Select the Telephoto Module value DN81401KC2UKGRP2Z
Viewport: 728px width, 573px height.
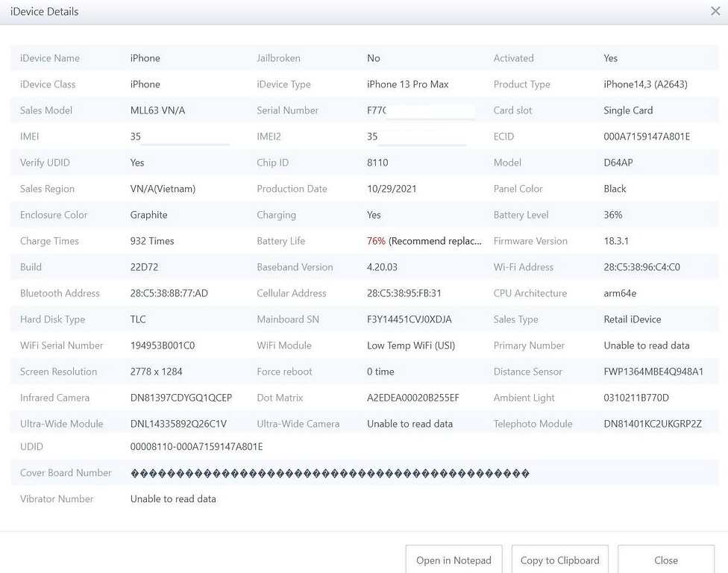point(653,424)
